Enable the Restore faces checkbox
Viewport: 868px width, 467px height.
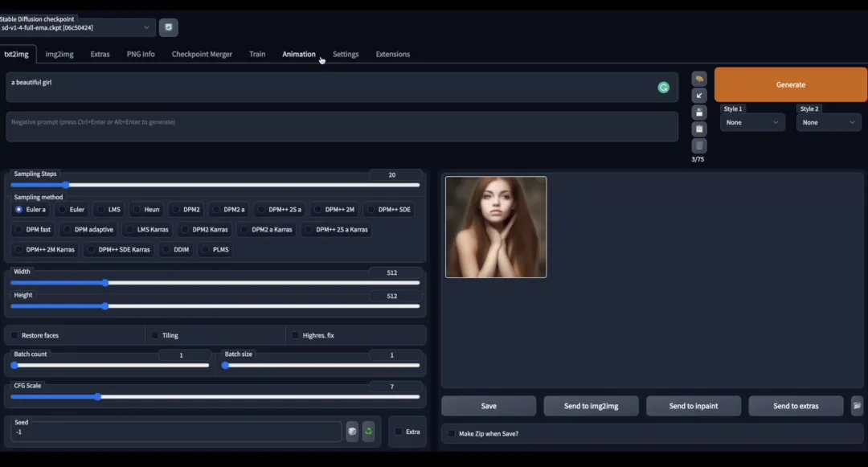click(x=14, y=335)
